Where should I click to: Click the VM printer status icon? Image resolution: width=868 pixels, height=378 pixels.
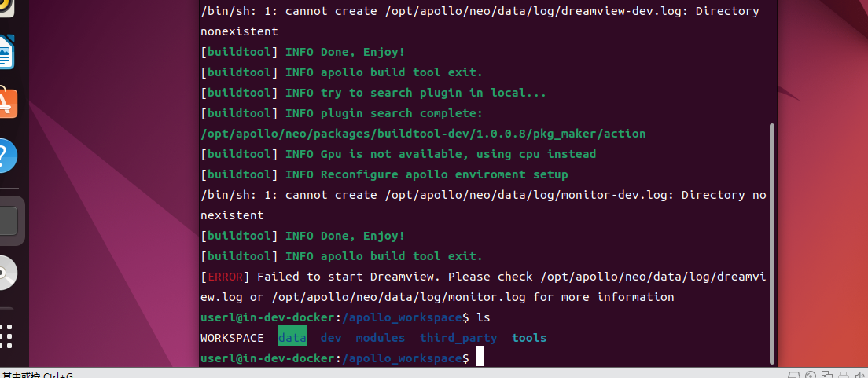(842, 375)
